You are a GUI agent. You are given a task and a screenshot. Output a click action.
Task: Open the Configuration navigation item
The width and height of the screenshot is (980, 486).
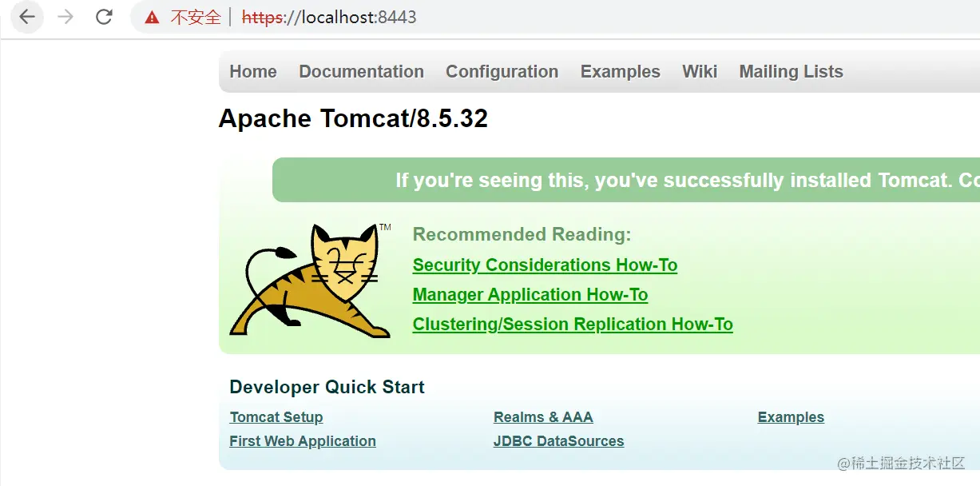[502, 72]
